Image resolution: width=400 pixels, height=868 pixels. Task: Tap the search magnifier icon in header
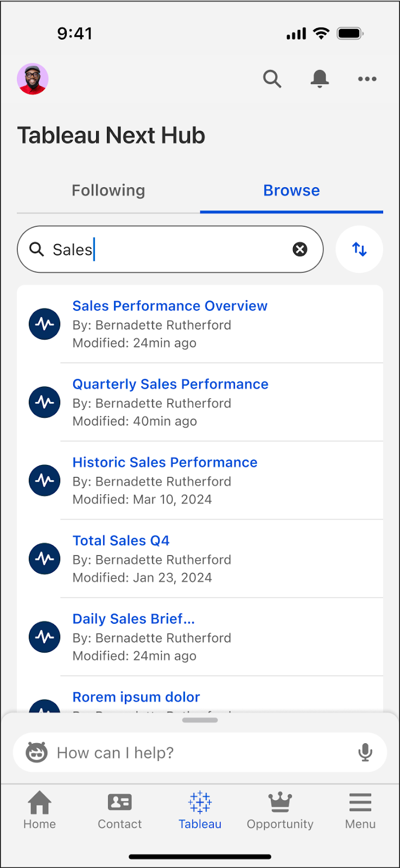click(272, 79)
